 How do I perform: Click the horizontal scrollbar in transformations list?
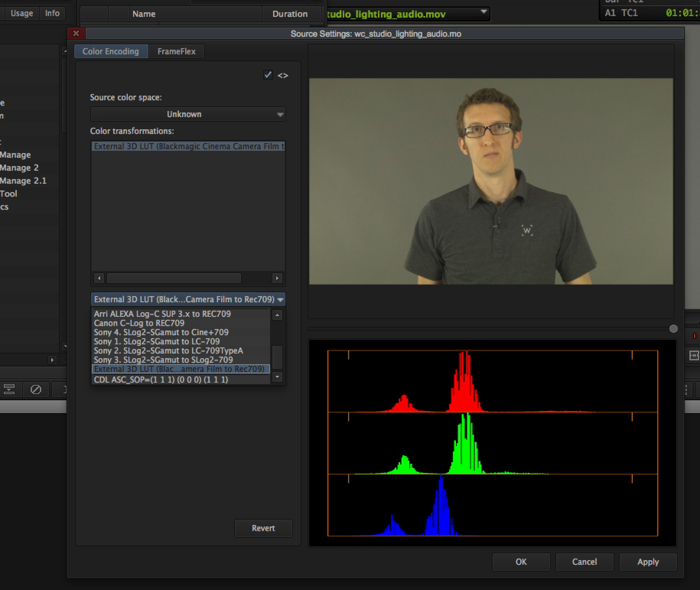click(x=174, y=278)
